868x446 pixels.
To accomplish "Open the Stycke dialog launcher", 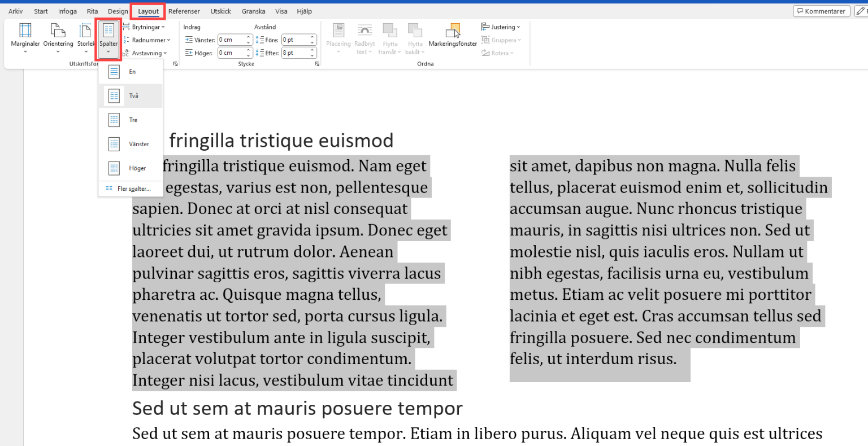I will [x=317, y=64].
